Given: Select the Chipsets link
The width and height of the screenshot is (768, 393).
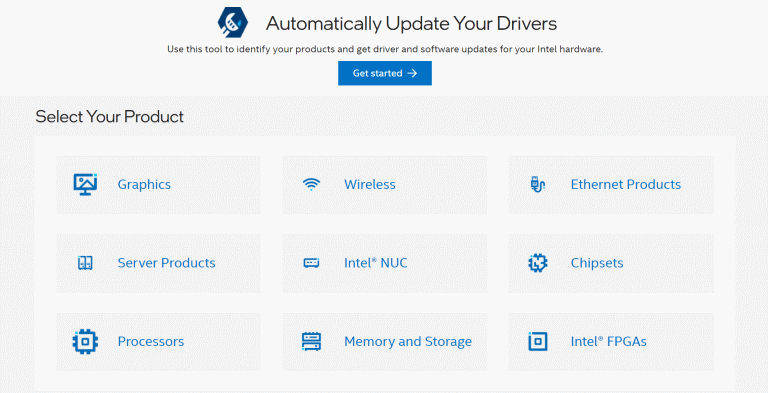Looking at the screenshot, I should tap(597, 263).
